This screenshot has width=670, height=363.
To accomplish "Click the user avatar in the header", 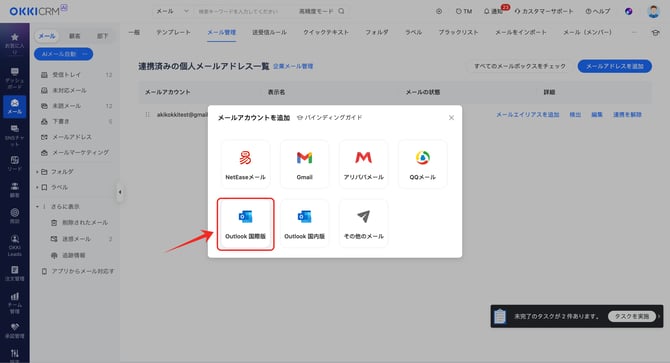I will 653,11.
